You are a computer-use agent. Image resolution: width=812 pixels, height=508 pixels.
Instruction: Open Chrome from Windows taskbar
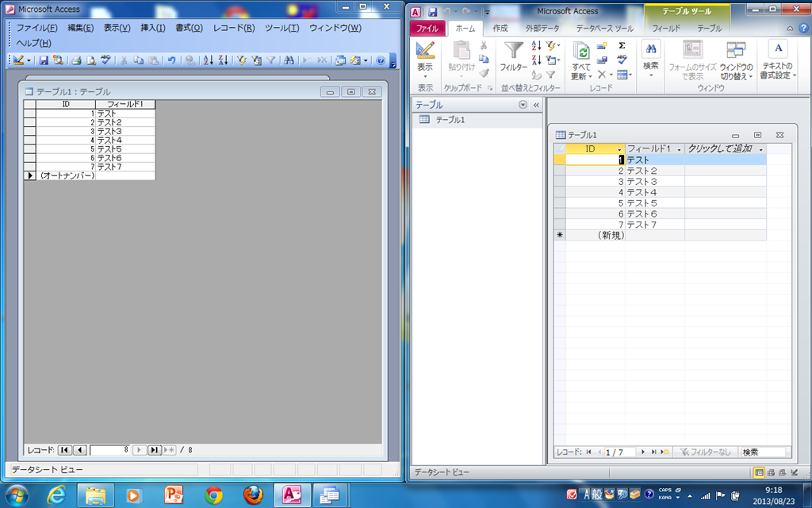click(x=213, y=495)
